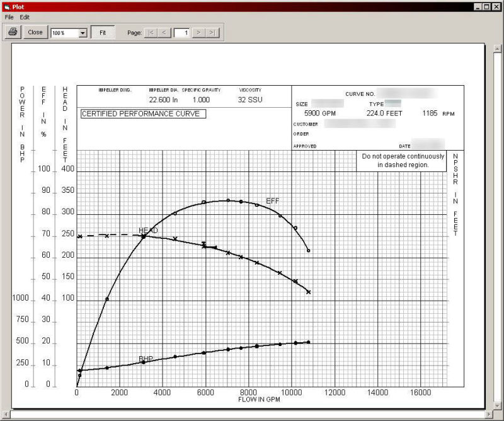Click the BHP curve label
This screenshot has width=504, height=421.
click(x=146, y=359)
